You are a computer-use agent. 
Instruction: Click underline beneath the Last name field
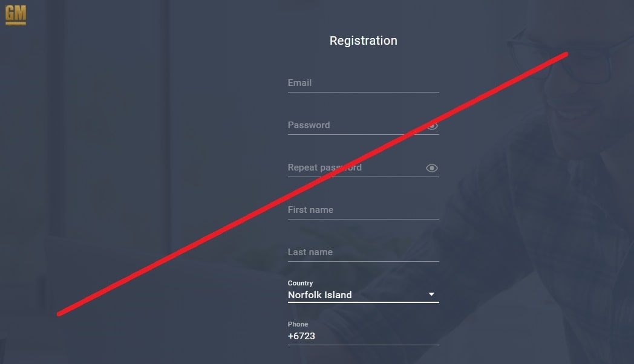[x=363, y=262]
